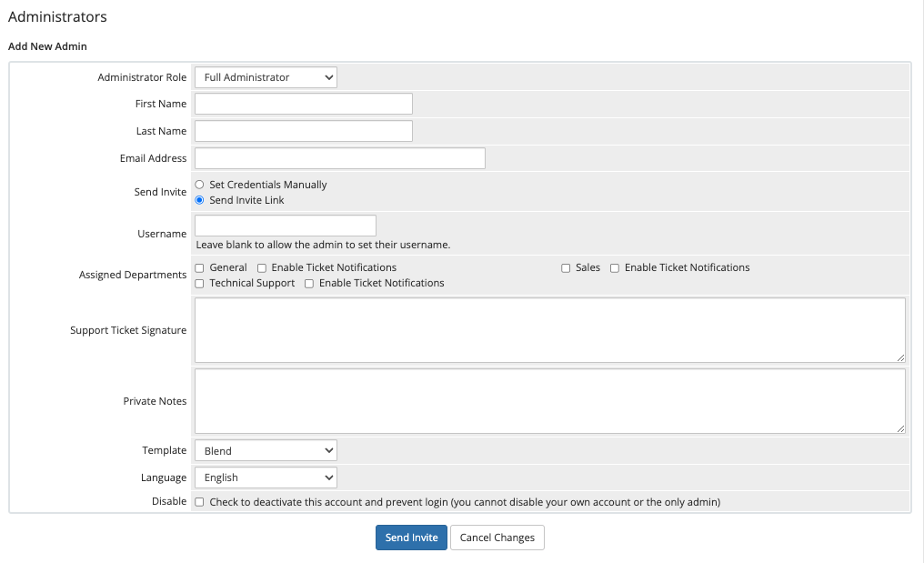Enable Ticket Notifications for Technical Support

[308, 283]
